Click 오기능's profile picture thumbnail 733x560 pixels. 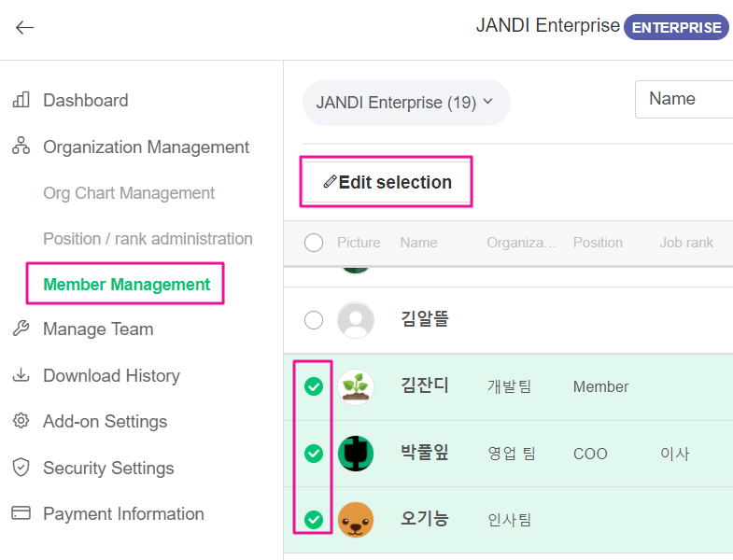pyautogui.click(x=356, y=520)
